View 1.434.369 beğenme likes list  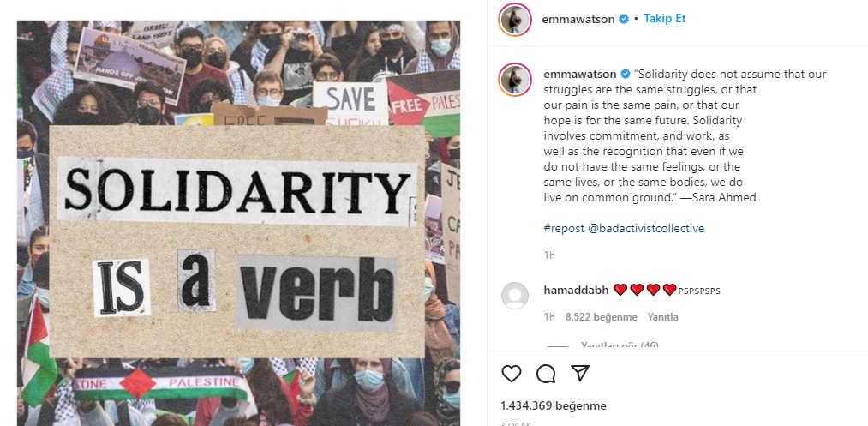tap(553, 405)
